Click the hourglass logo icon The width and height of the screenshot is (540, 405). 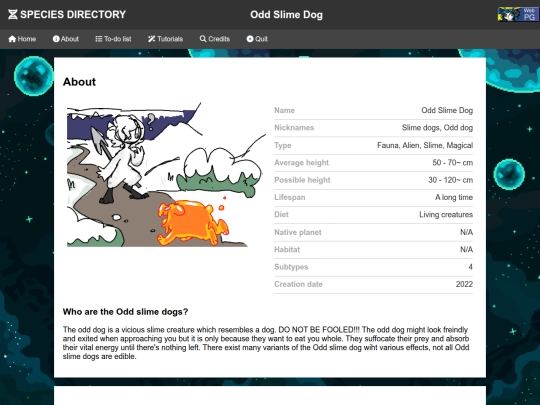coord(13,14)
